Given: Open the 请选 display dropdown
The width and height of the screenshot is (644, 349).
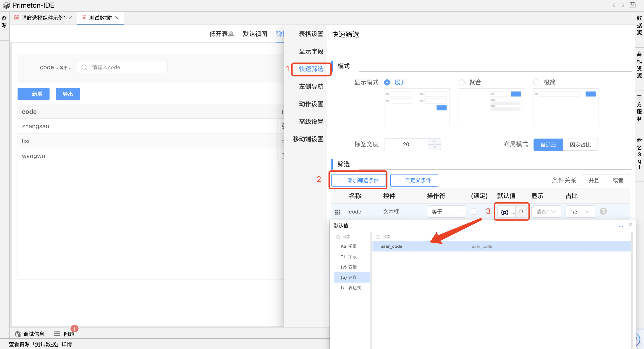Looking at the screenshot, I should click(x=546, y=212).
